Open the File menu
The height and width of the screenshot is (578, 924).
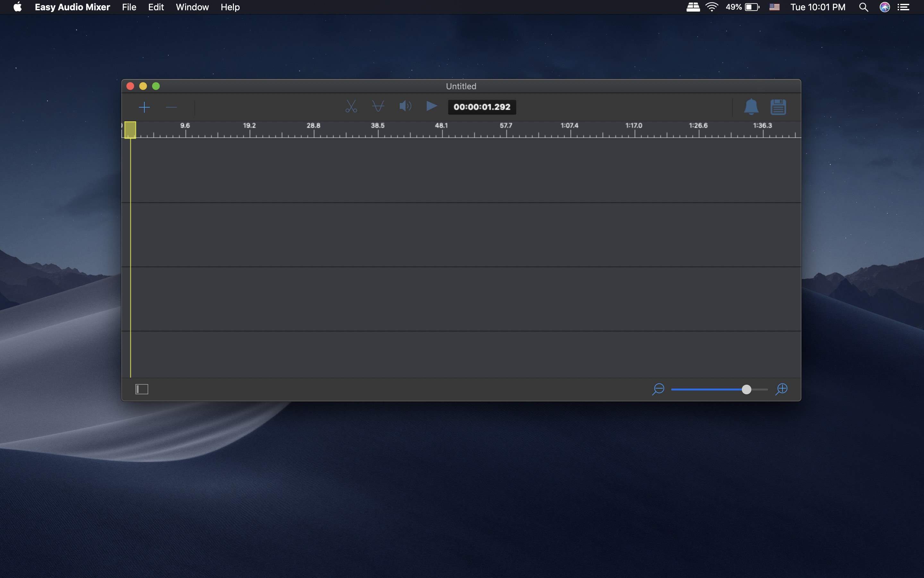point(129,7)
